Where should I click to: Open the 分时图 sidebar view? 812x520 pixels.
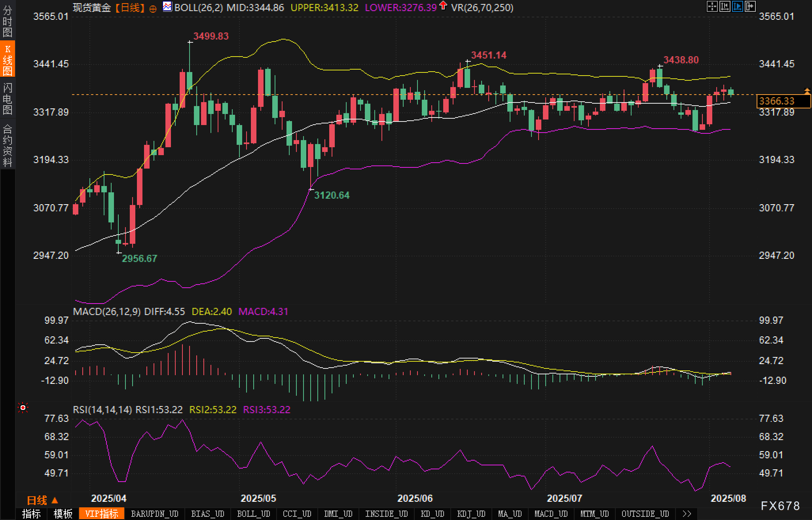click(x=8, y=21)
